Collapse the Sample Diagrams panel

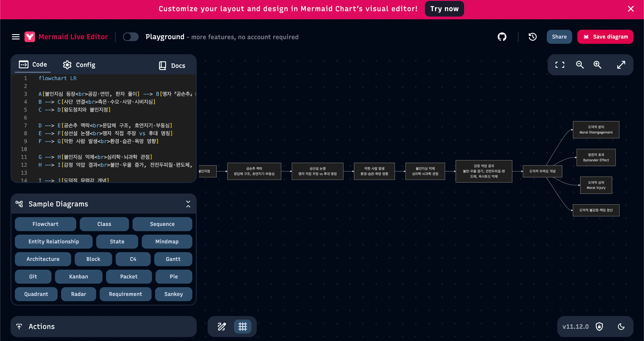188,204
